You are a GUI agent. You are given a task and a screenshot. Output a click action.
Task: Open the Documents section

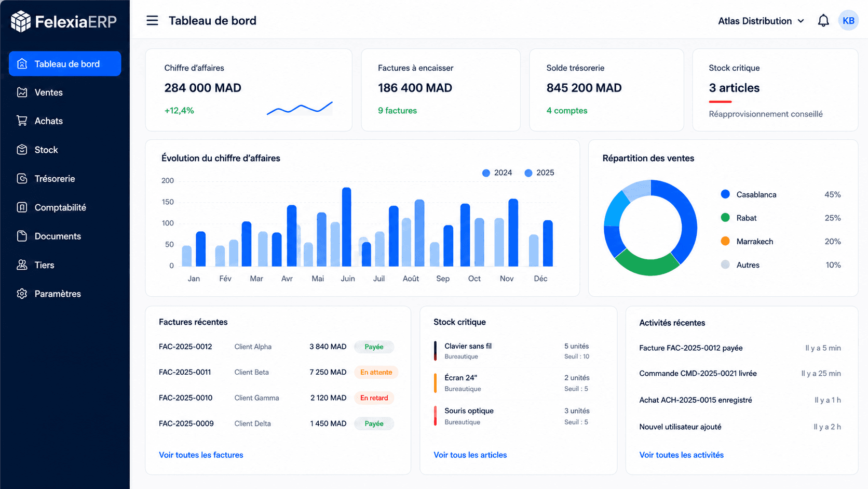[65, 236]
